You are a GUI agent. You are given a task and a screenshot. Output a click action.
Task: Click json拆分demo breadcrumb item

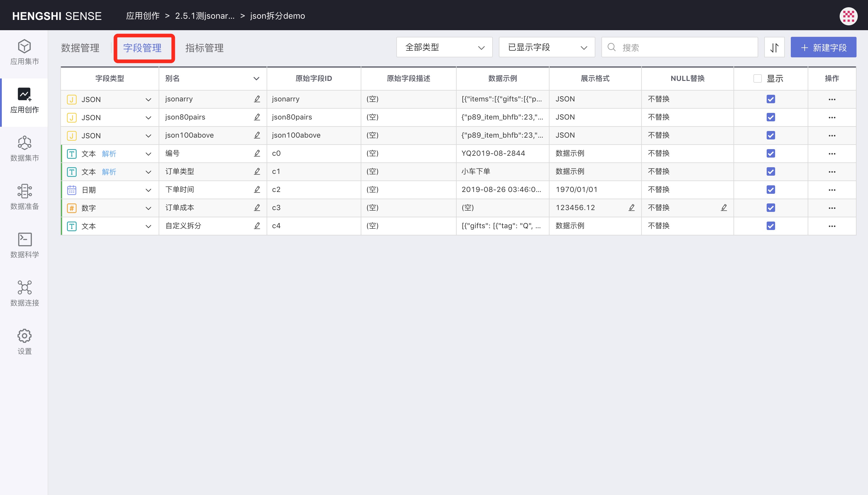(277, 16)
